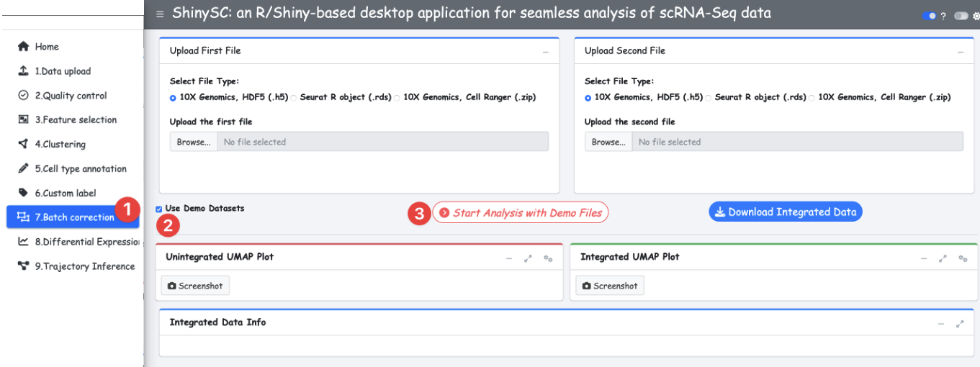Collapse the Integrated Data Info panel
Screen dimensions: 980x367
click(940, 324)
